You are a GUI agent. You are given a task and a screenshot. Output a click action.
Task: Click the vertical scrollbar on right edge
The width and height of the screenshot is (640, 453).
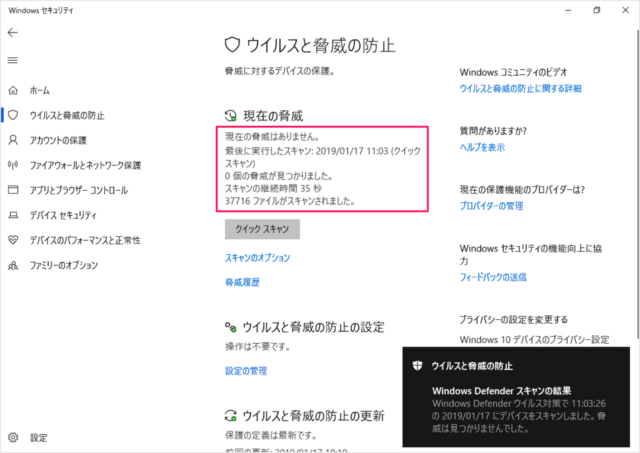(x=638, y=184)
